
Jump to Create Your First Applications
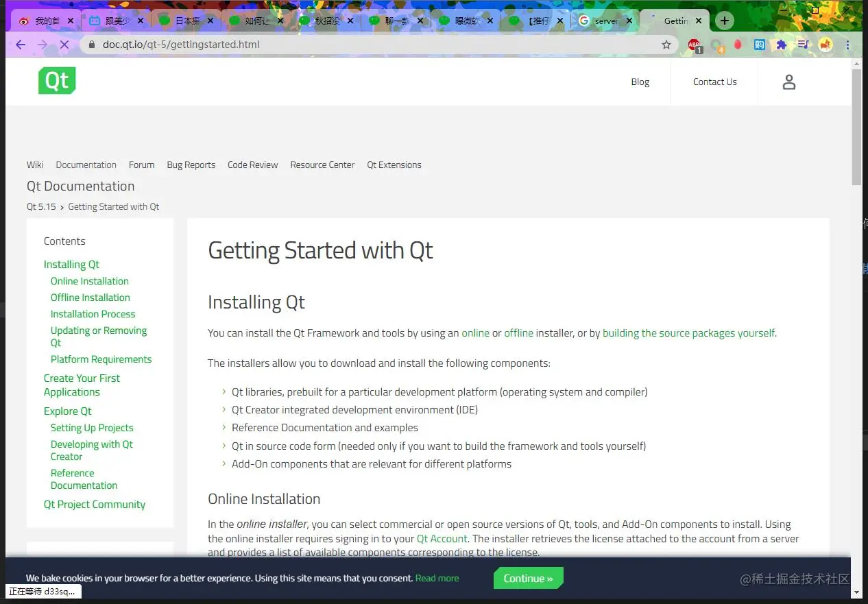pos(82,385)
